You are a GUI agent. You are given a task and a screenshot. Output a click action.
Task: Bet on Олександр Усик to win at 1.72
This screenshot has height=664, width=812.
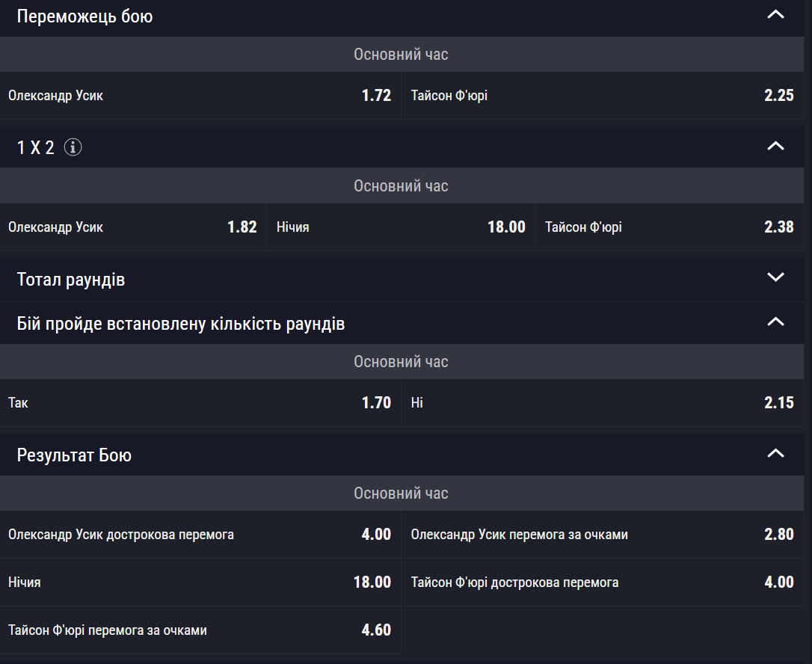coord(200,96)
